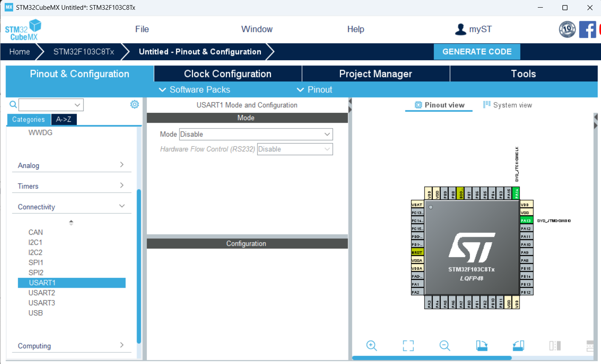Switch to the Tools tab
The height and width of the screenshot is (364, 601).
(x=524, y=74)
